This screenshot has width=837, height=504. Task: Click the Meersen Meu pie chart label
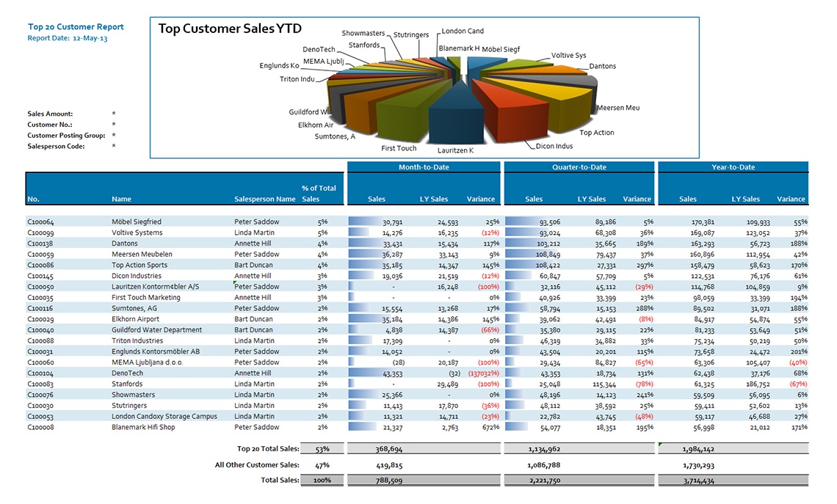(618, 108)
